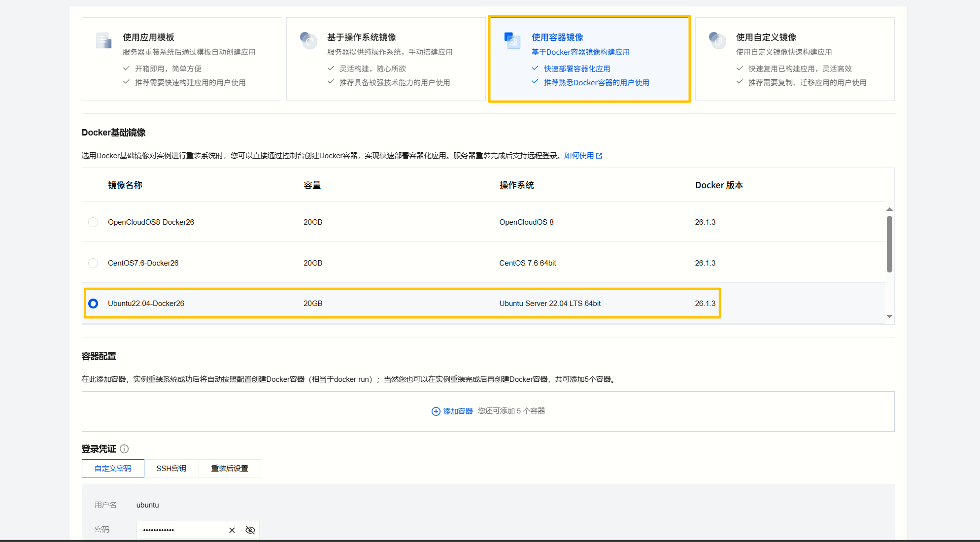The height and width of the screenshot is (542, 980).
Task: Switch to the SSH密钥 tab
Action: click(171, 469)
